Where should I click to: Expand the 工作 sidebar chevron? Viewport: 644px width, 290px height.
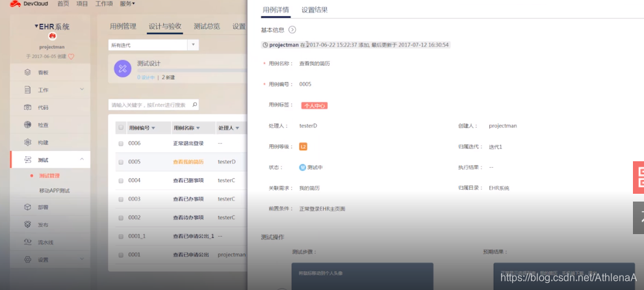tap(82, 89)
